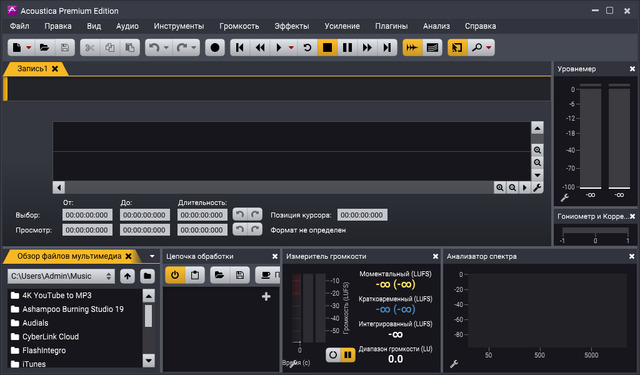Toggle loop playback icon
This screenshot has height=375, width=640.
click(x=307, y=48)
